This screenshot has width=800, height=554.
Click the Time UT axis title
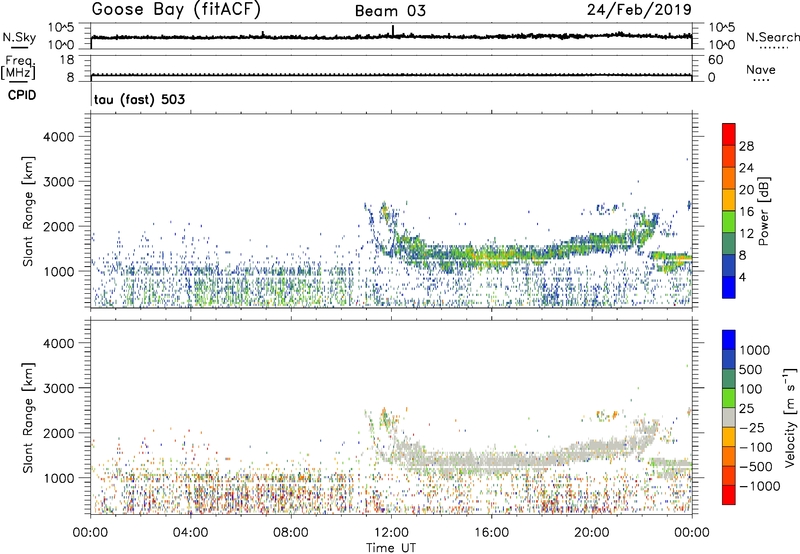point(391,547)
